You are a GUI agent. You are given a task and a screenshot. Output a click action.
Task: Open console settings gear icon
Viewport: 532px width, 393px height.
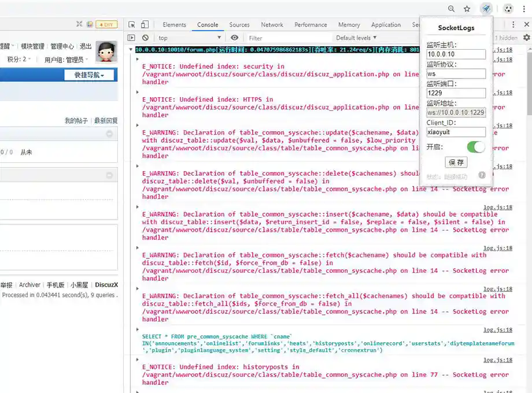tap(526, 38)
